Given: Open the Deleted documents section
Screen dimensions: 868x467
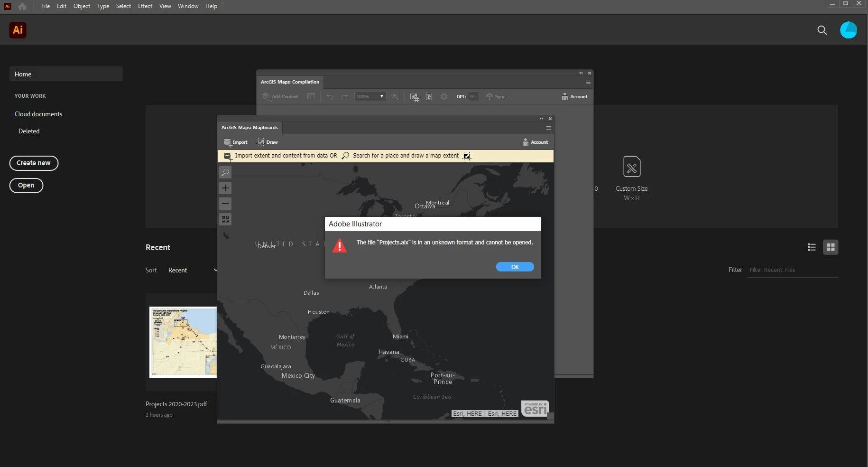Looking at the screenshot, I should coord(29,131).
